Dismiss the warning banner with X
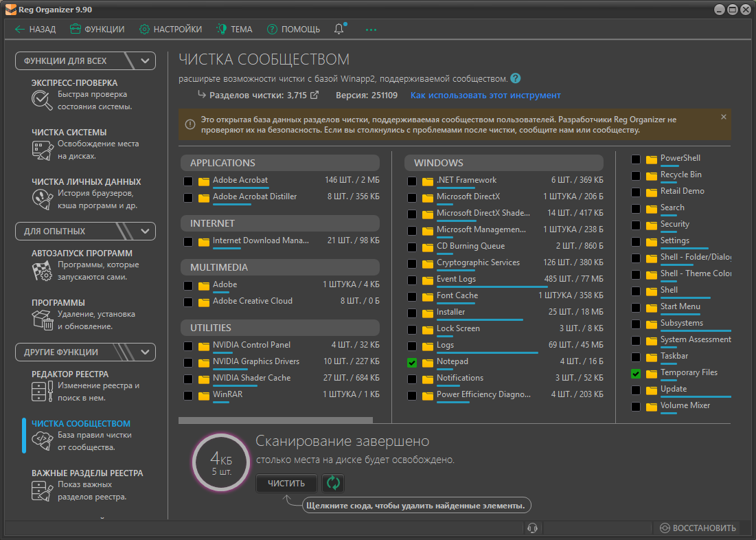The image size is (756, 540). coord(723,117)
